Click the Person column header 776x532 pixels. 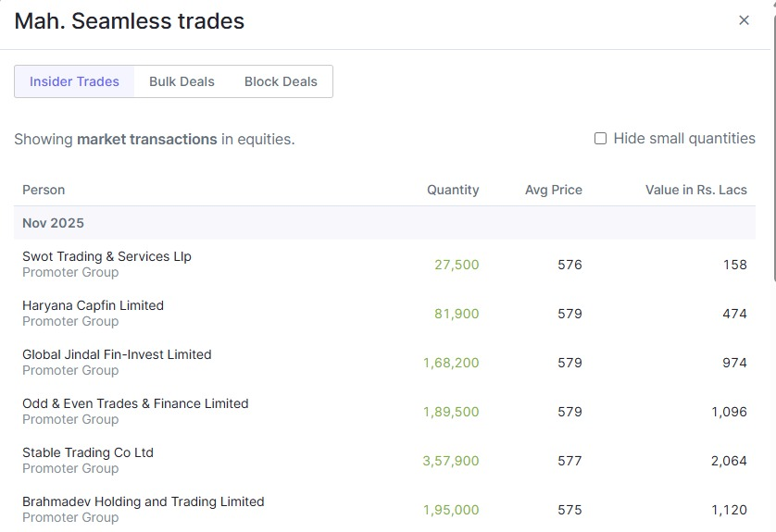(x=44, y=190)
